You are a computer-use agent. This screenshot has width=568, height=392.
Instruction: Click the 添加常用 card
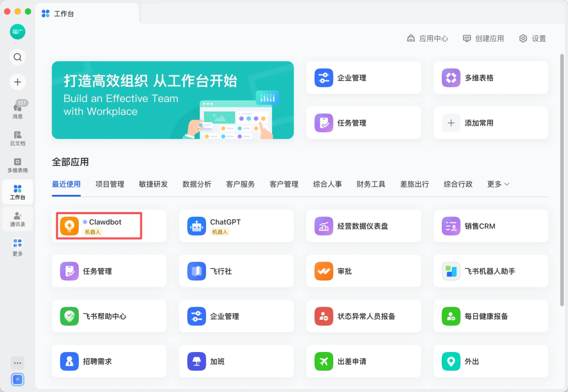click(x=491, y=123)
